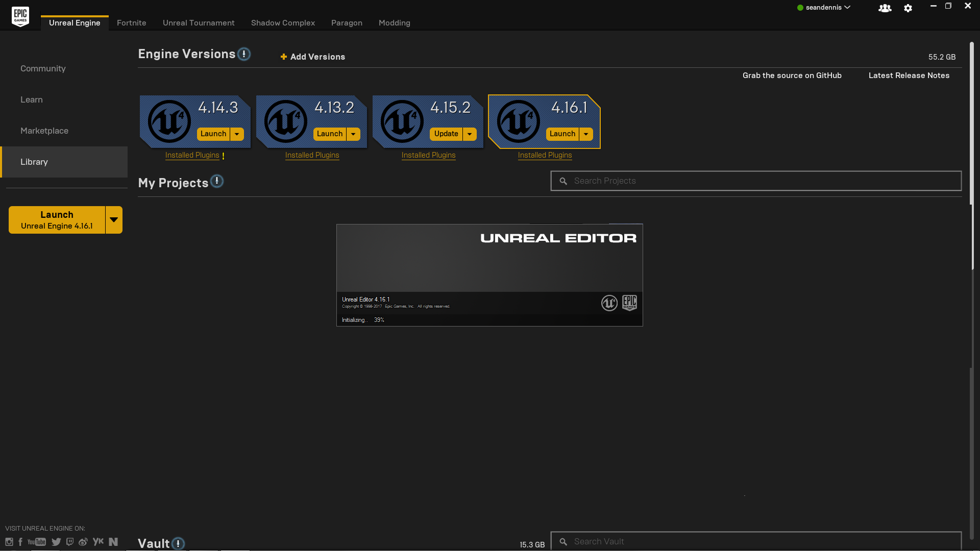This screenshot has width=980, height=551.
Task: Click the Search Projects input field
Action: (756, 181)
